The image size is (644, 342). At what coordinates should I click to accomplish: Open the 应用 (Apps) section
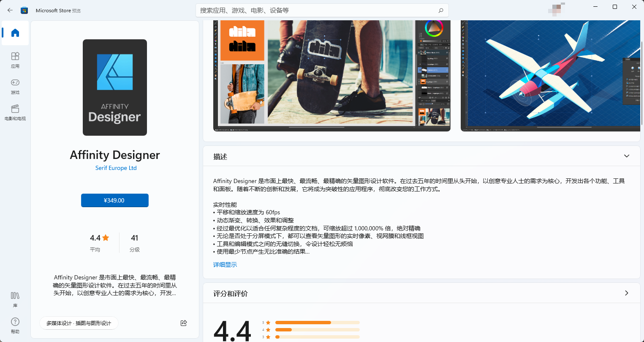pos(15,60)
